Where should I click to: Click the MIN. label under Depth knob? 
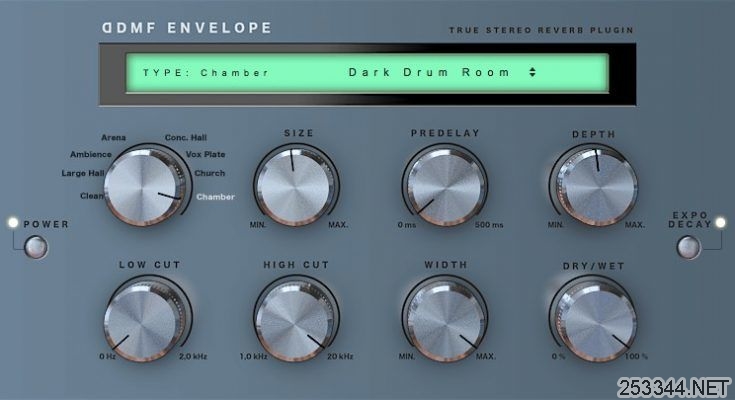point(556,225)
